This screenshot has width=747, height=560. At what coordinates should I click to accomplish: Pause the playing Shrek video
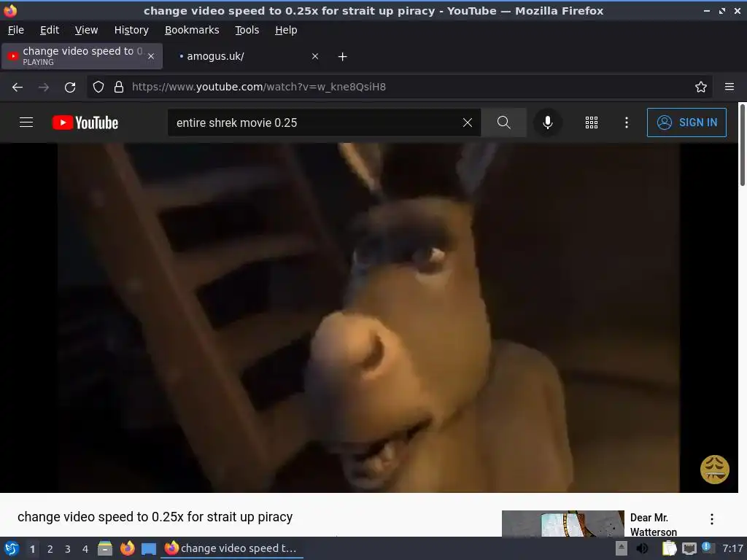pos(368,318)
